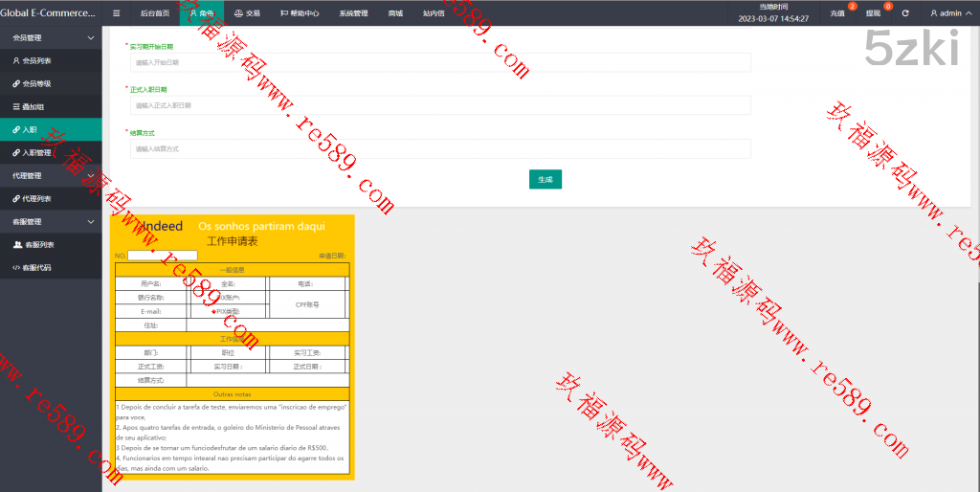The image size is (980, 492).
Task: Click the green 生成 button
Action: (545, 179)
